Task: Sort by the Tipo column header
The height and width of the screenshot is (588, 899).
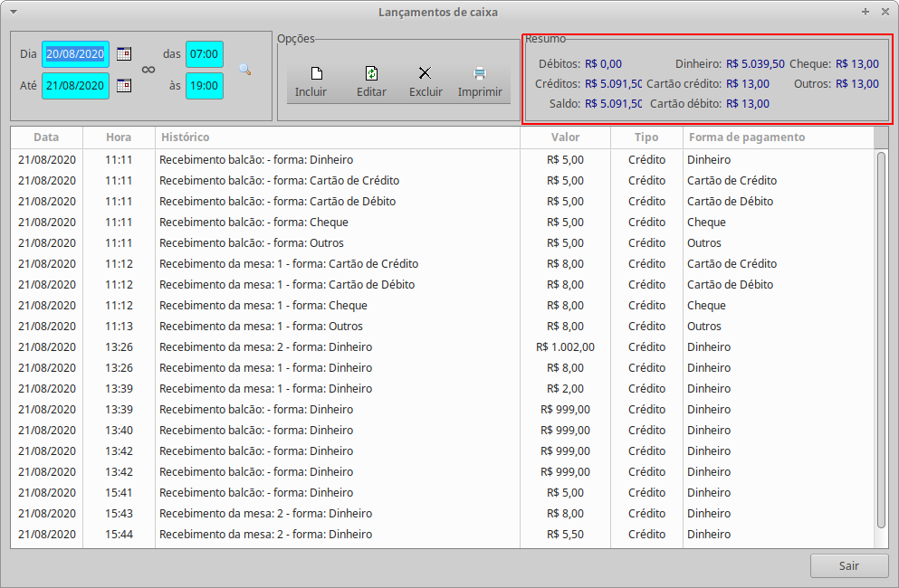Action: click(646, 138)
